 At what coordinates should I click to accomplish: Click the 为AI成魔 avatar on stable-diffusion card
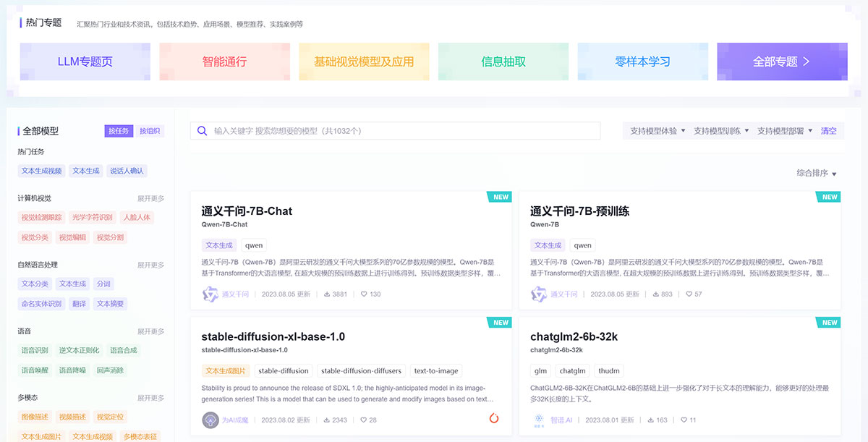pyautogui.click(x=210, y=420)
